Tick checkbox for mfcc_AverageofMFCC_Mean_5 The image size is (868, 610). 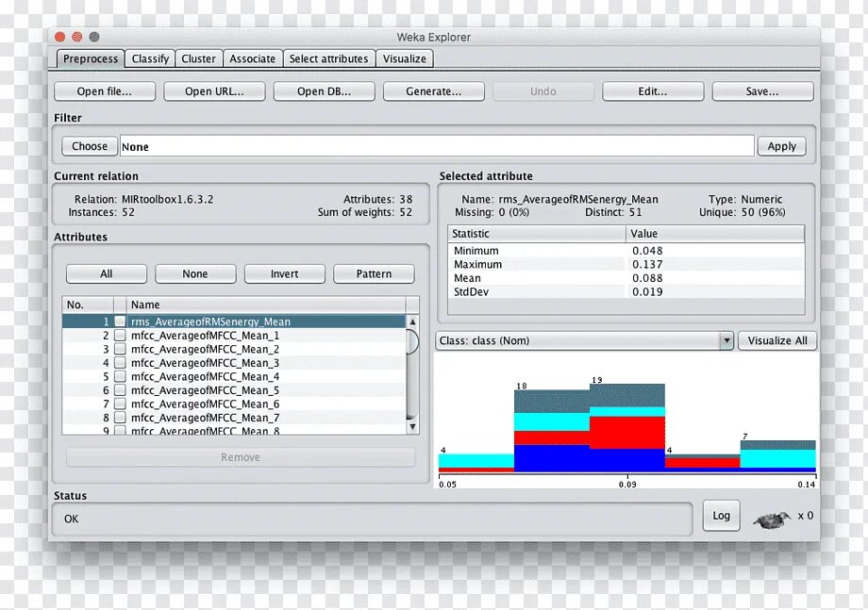pyautogui.click(x=120, y=390)
